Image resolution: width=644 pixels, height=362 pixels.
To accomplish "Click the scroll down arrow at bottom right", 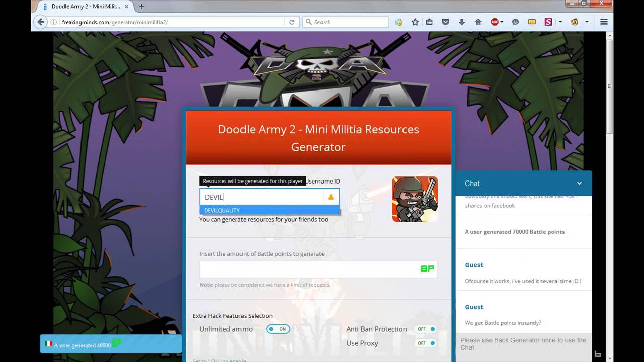I will click(609, 358).
